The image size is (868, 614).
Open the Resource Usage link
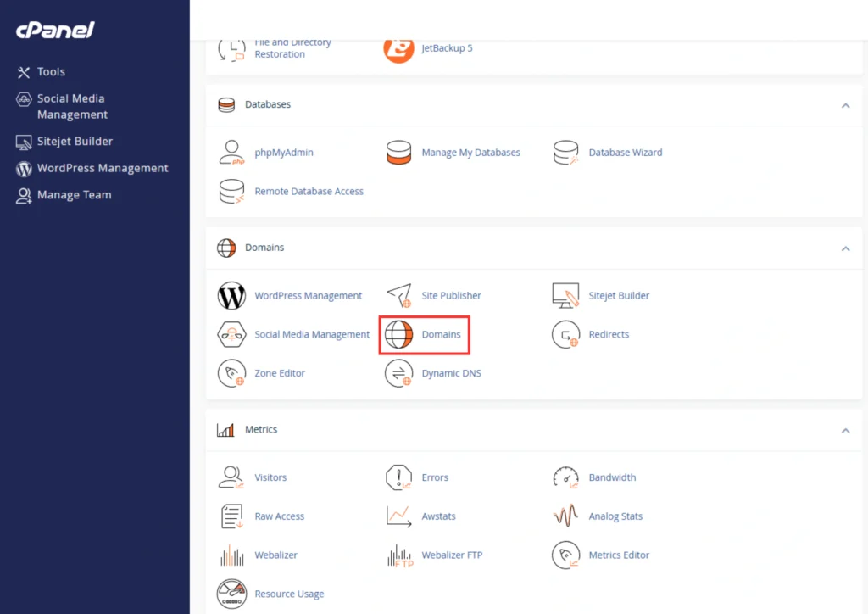point(289,594)
